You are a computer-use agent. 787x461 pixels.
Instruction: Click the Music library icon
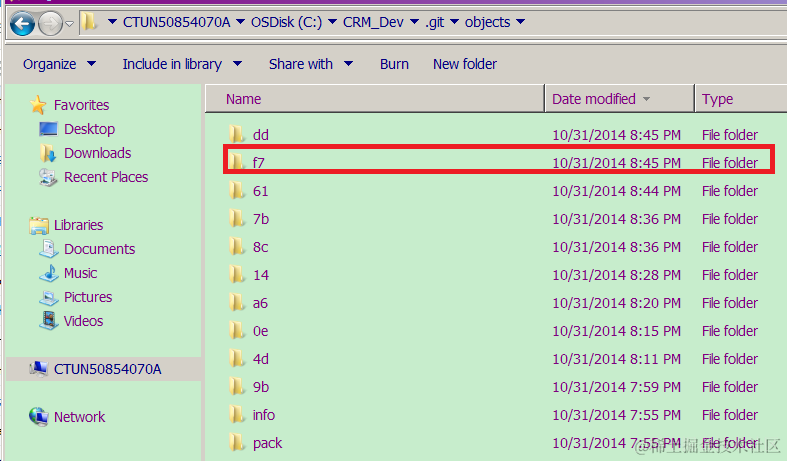point(49,273)
